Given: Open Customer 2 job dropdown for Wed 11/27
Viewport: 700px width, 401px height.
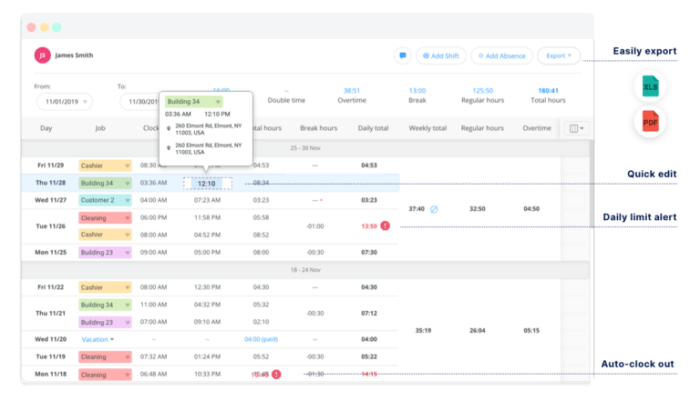Looking at the screenshot, I should (x=105, y=200).
